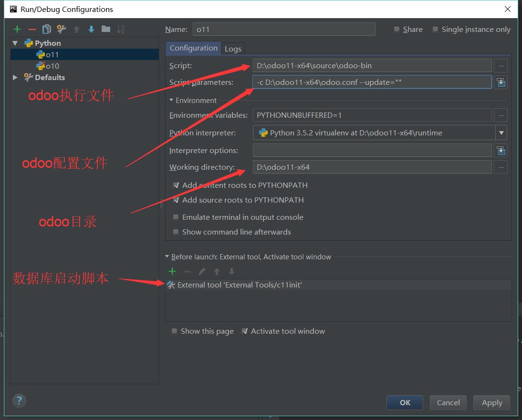Enable Show command line afterwards

click(x=176, y=232)
